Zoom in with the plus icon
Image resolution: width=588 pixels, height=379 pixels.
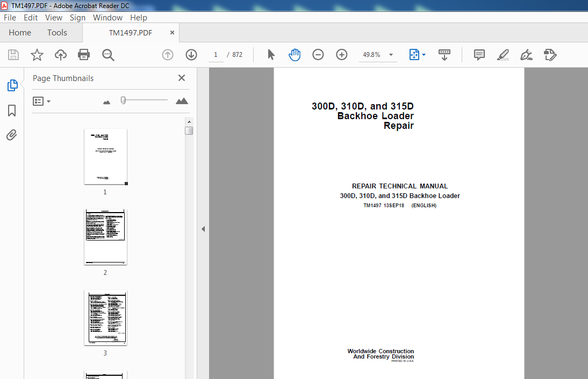pyautogui.click(x=342, y=55)
